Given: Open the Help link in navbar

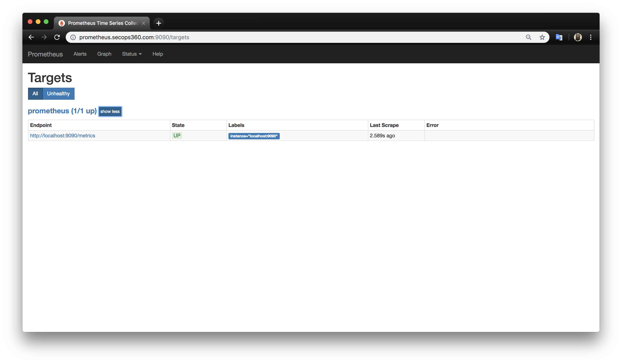Looking at the screenshot, I should pyautogui.click(x=158, y=54).
